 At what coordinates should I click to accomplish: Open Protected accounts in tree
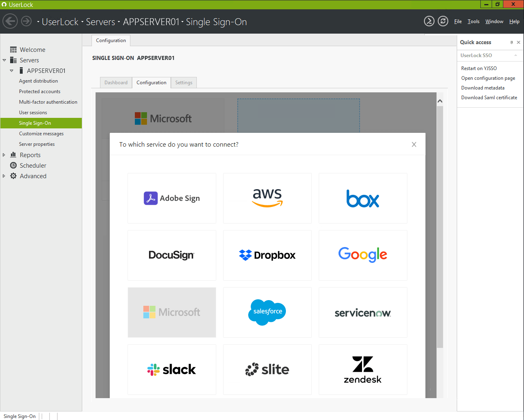pos(40,92)
